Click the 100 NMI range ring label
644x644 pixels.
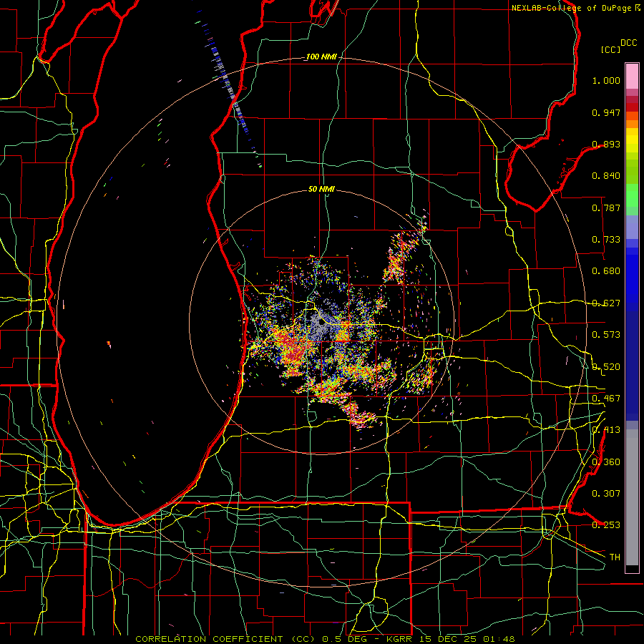click(321, 57)
